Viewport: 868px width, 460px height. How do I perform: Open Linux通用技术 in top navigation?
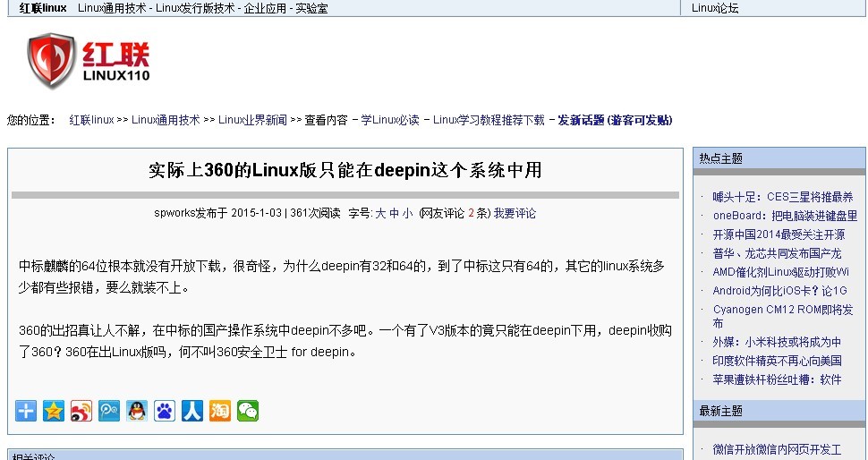[112, 8]
